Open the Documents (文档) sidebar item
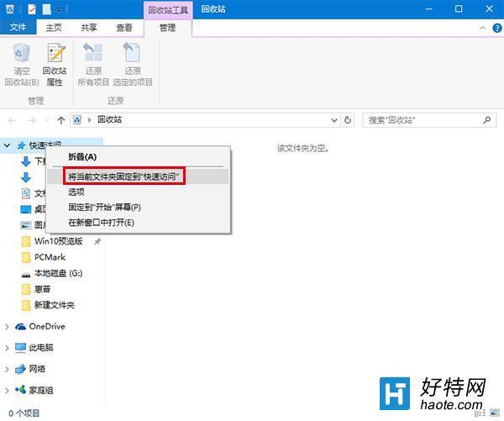Image resolution: width=504 pixels, height=421 pixels. [x=33, y=193]
